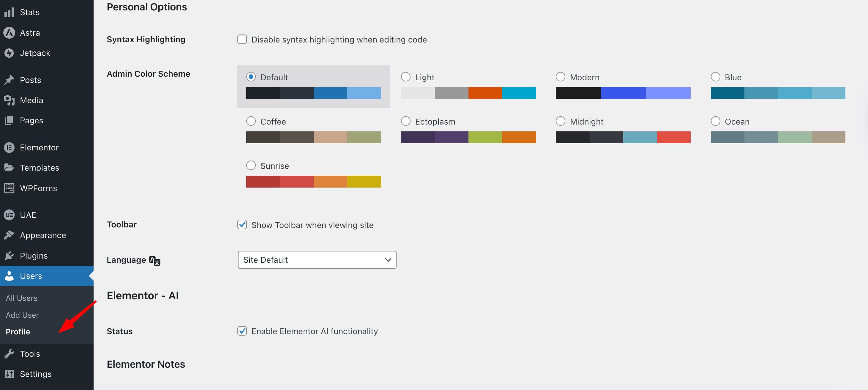
Task: Click the Tools wrench icon
Action: click(9, 354)
